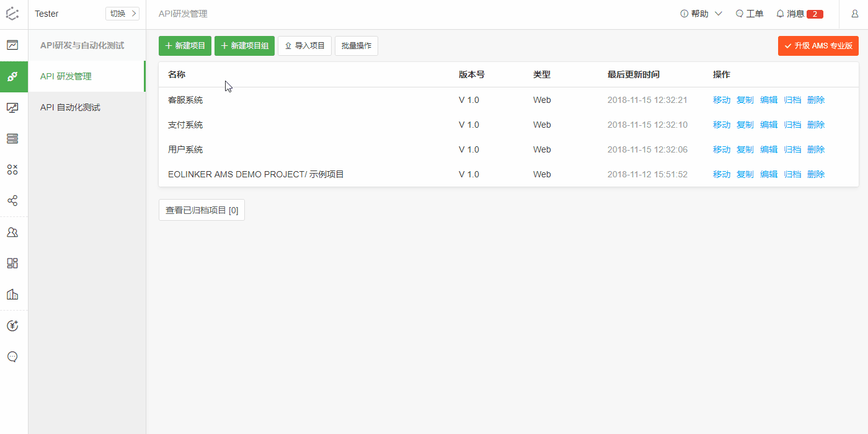This screenshot has width=868, height=434.
Task: Select API 研发管理 menu item
Action: [66, 76]
